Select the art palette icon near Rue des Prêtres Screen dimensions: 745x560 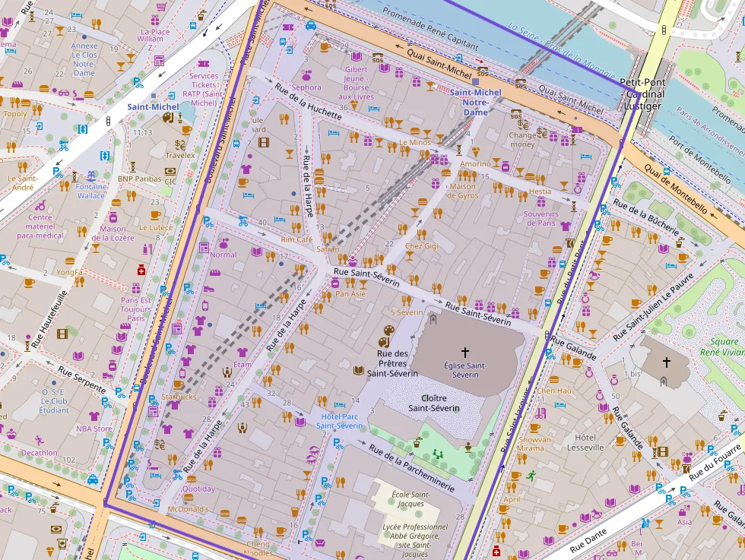pos(388,333)
